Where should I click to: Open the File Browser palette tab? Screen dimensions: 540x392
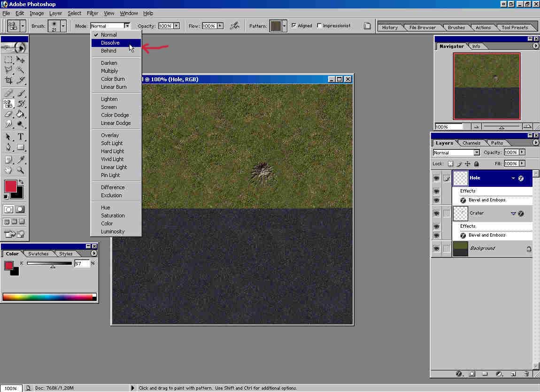[422, 28]
